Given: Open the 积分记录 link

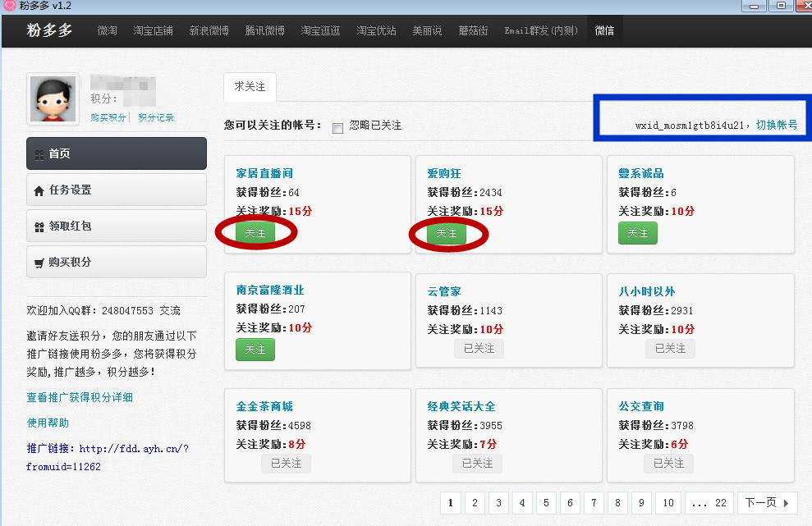Looking at the screenshot, I should coord(156,117).
